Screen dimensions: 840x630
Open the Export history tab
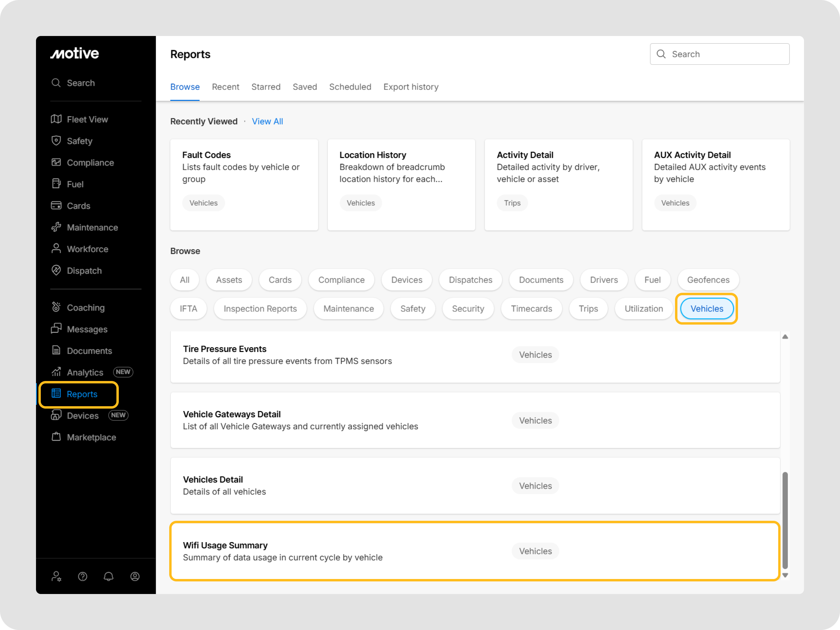pos(410,87)
